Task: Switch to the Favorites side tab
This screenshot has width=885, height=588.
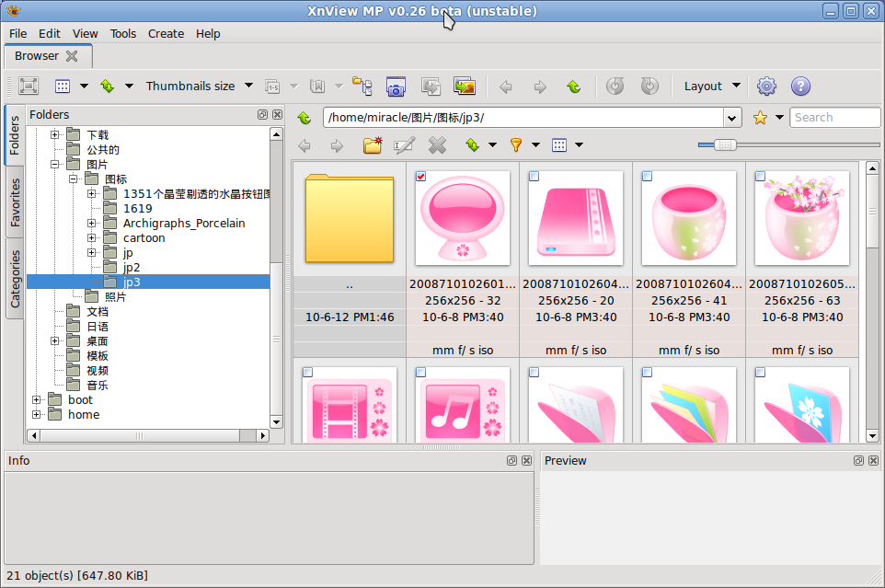Action: click(15, 202)
